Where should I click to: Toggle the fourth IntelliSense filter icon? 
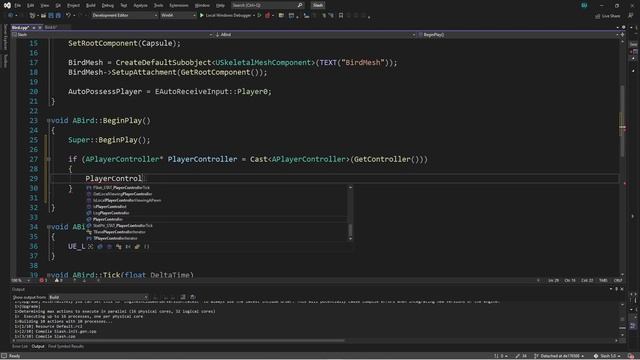pos(119,247)
